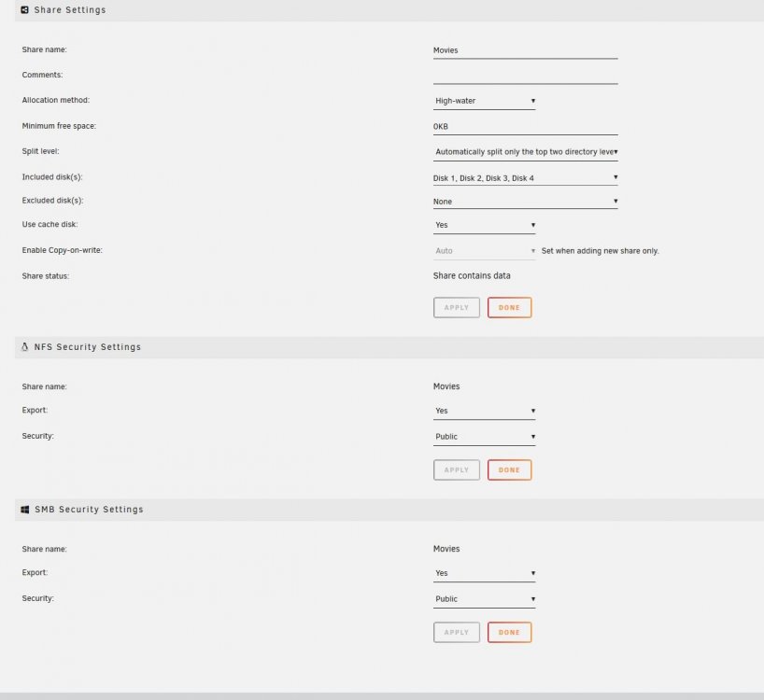The width and height of the screenshot is (764, 700).
Task: Click 'Set when adding new share only.' note
Action: tap(601, 251)
